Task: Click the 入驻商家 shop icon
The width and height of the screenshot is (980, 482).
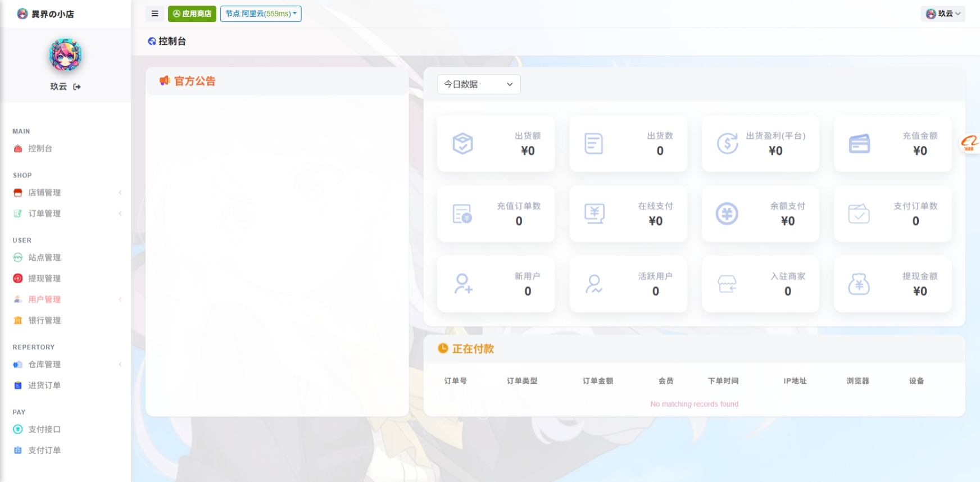Action: click(727, 284)
